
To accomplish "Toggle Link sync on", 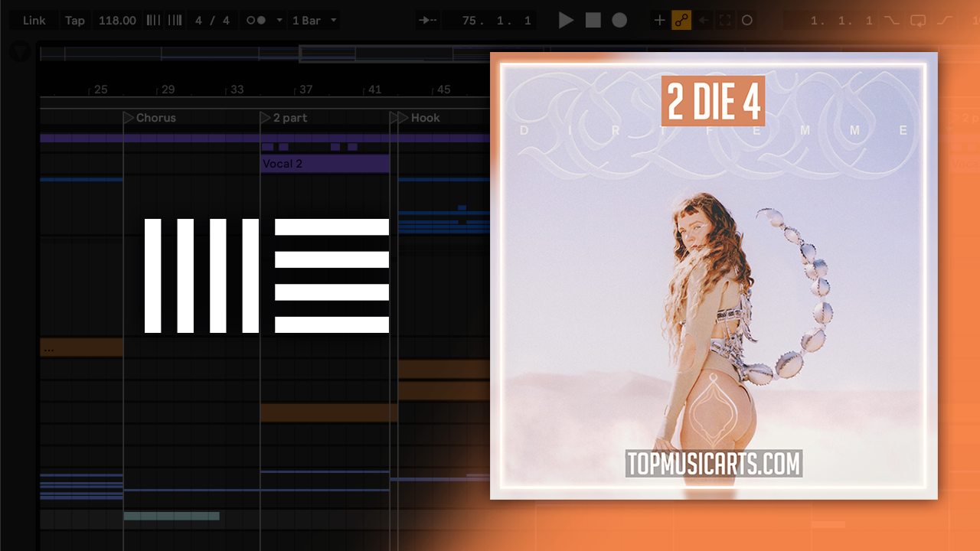I will click(x=34, y=20).
